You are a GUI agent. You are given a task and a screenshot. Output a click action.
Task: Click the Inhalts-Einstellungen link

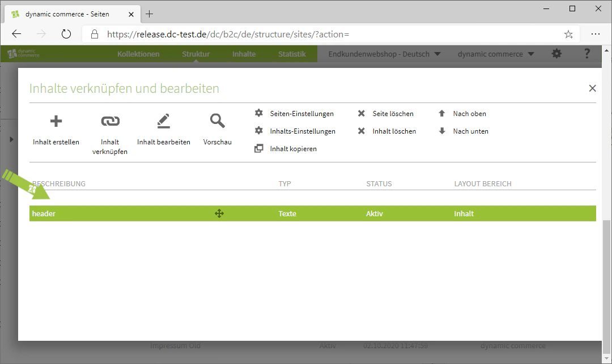pos(303,131)
